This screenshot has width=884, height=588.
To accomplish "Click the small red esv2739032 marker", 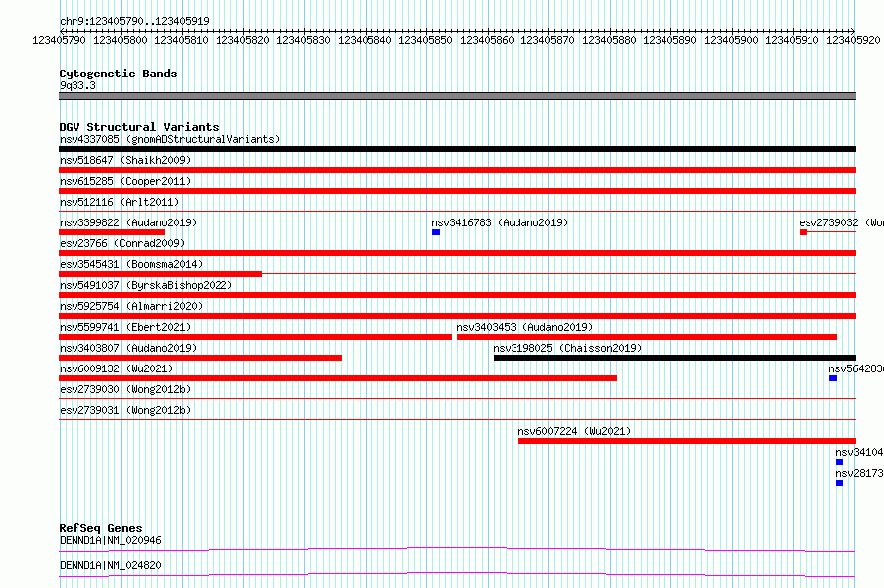I will tap(803, 232).
